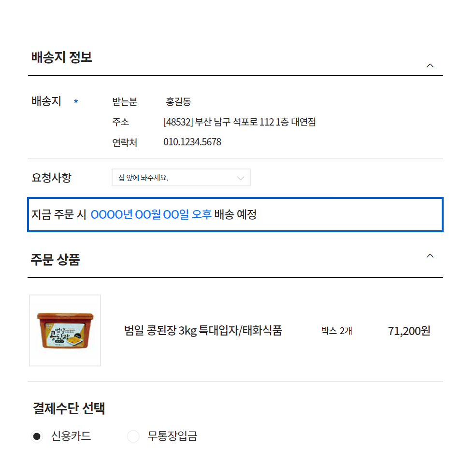This screenshot has width=476, height=463.
Task: Click the 71,200원 price
Action: click(409, 331)
